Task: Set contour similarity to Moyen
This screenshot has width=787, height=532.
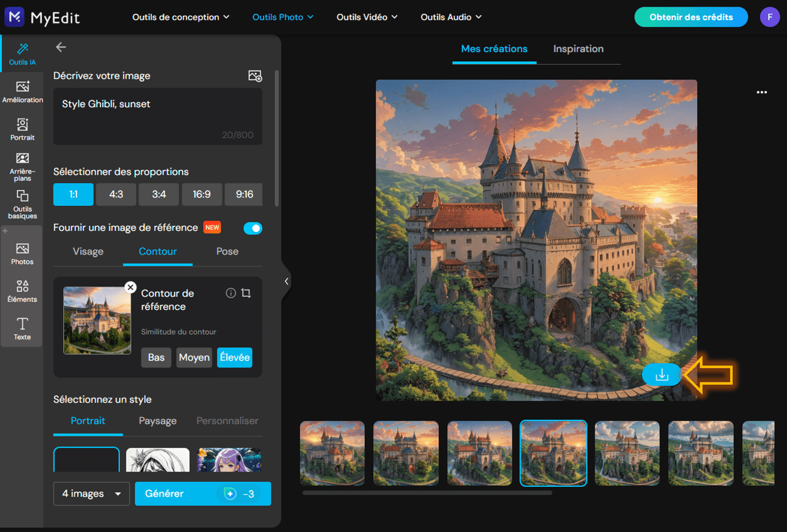Action: point(194,357)
